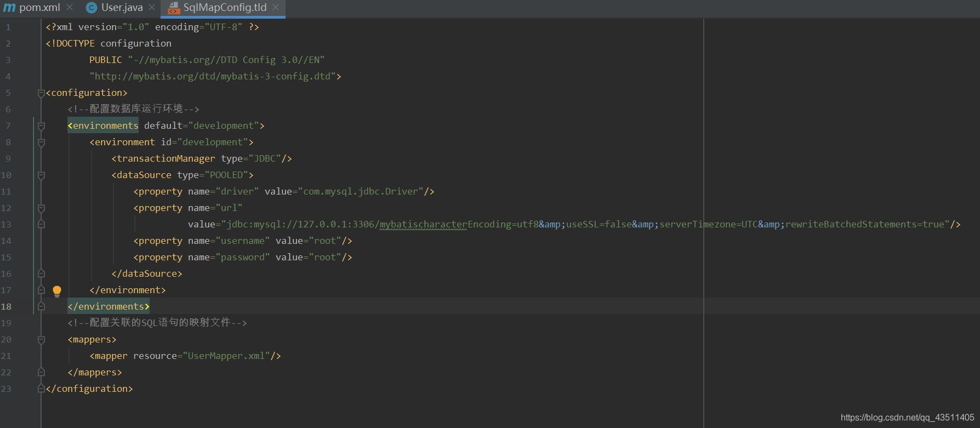Click the comment 配置数据库运行环境
This screenshot has width=980, height=428.
[133, 109]
